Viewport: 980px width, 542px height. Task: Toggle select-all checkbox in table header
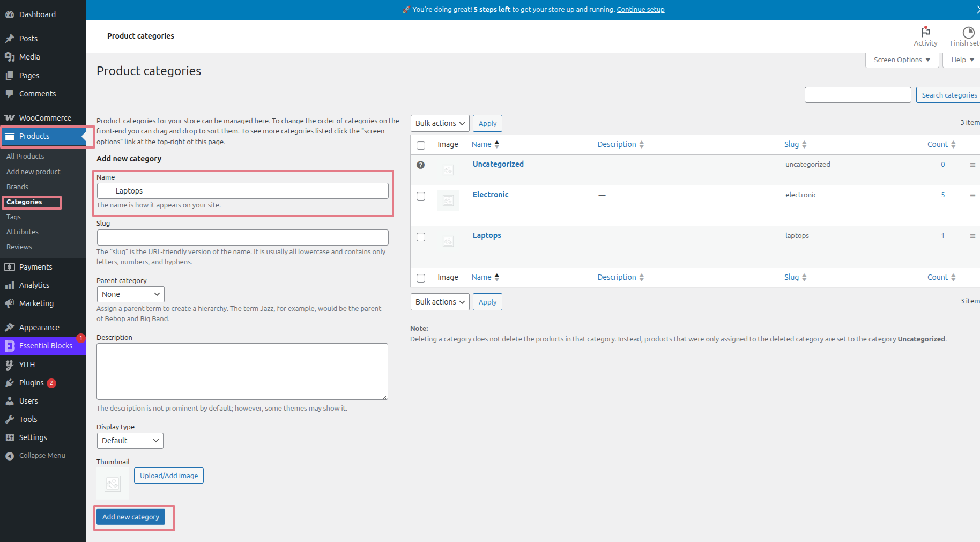click(x=421, y=145)
